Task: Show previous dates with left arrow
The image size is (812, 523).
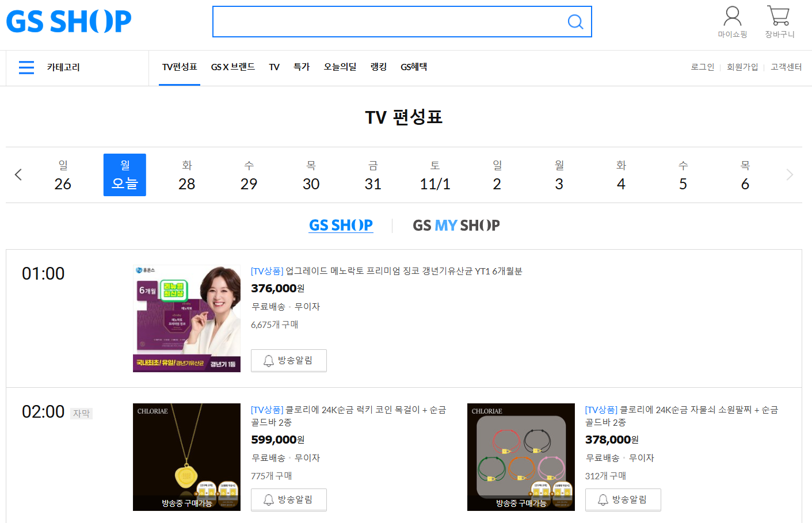Action: 18,175
